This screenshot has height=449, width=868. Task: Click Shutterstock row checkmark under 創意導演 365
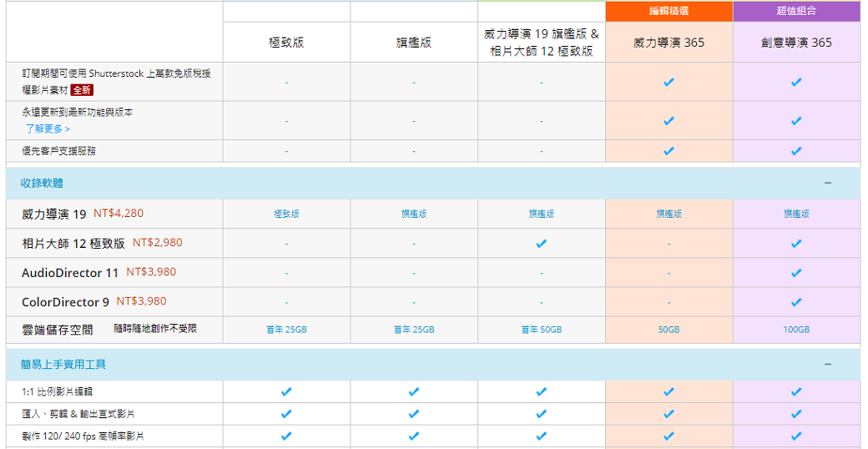[x=796, y=82]
